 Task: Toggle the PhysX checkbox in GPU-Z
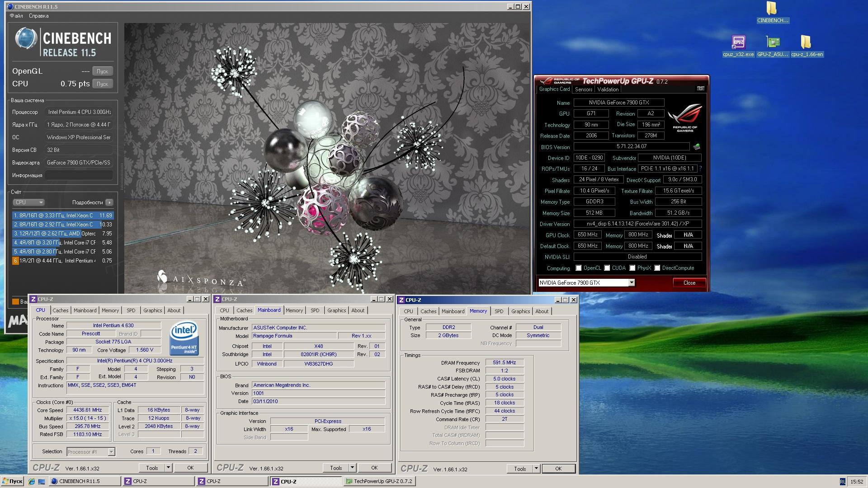(x=632, y=268)
